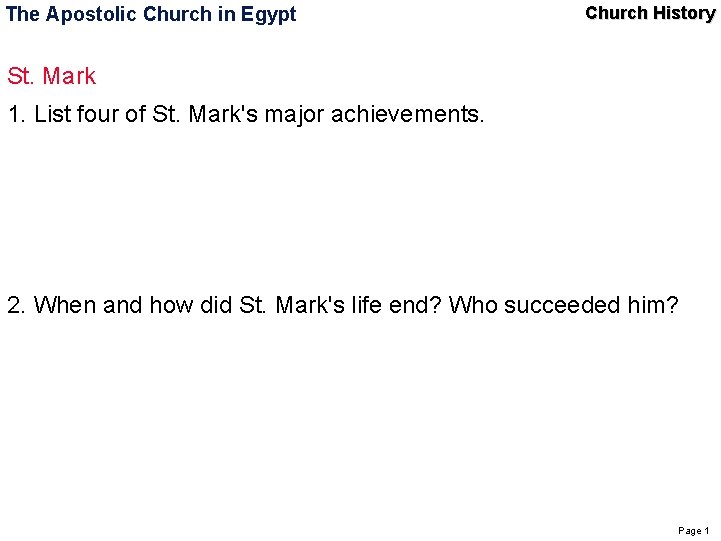The image size is (721, 541).
Task: Click the question "List four of St. Mark's major achievements"
Action: [x=259, y=114]
